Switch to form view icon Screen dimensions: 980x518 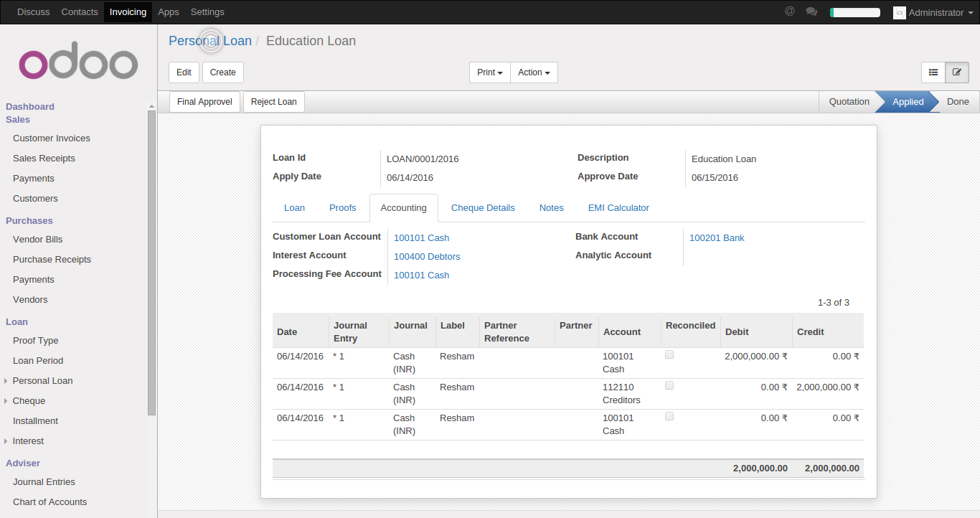tap(957, 72)
